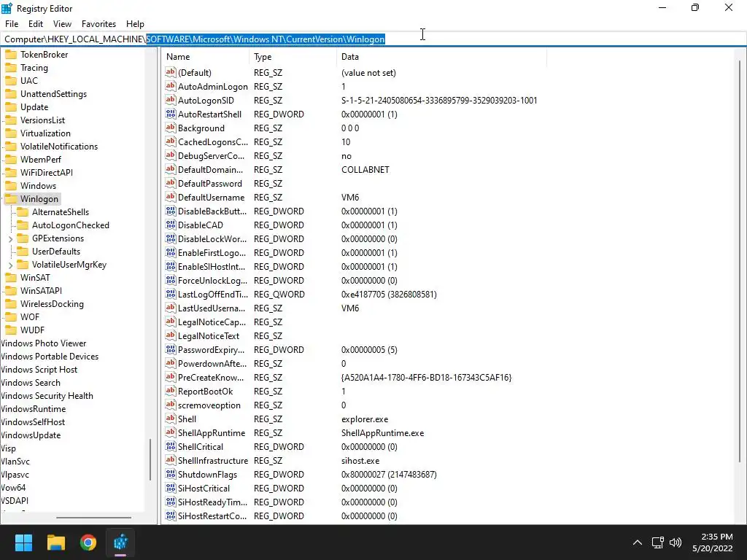Open the Windows Start menu
747x560 pixels.
coord(23,542)
